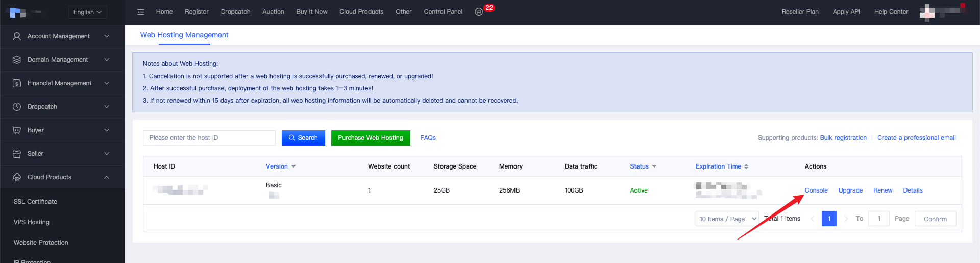Viewport: 980px width, 263px height.
Task: Expand the Seller sidebar chevron
Action: pos(107,154)
